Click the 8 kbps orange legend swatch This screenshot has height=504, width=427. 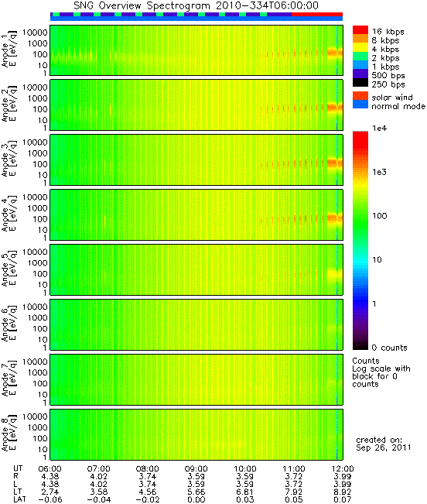tap(360, 38)
